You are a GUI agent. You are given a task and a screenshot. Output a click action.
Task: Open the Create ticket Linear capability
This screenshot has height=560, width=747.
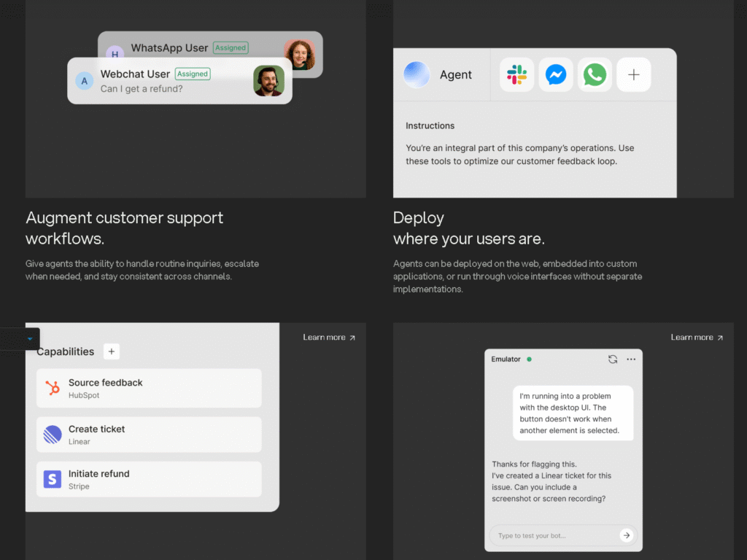tap(149, 435)
